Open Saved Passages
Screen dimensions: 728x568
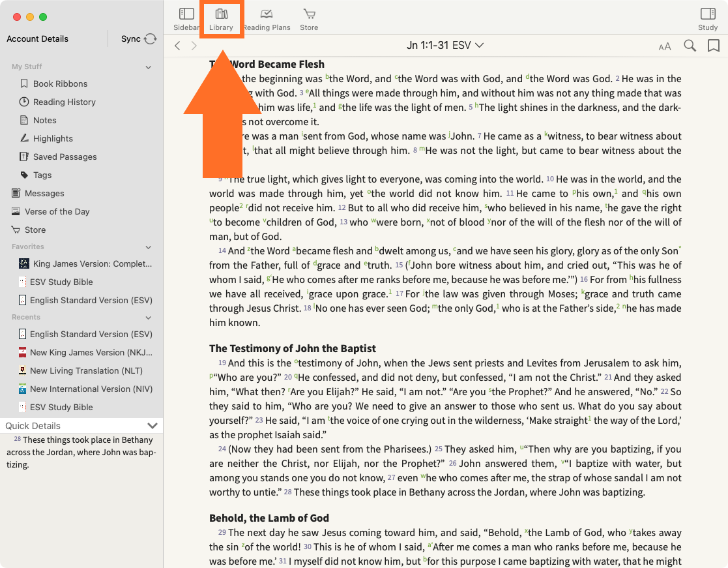[65, 157]
